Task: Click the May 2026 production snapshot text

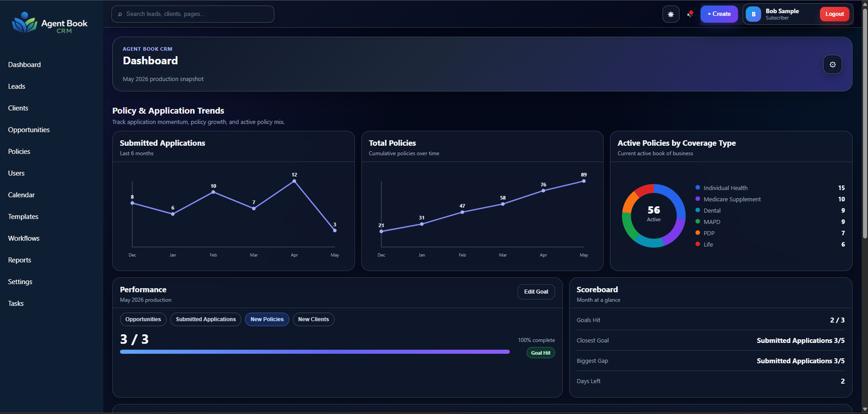Action: coord(163,79)
